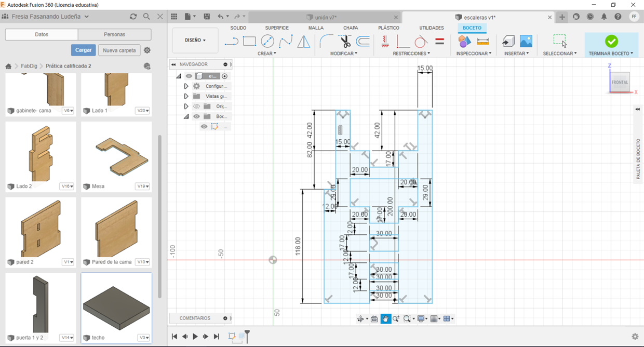
Task: Select the 2-point rectangle sketch tool
Action: point(249,42)
